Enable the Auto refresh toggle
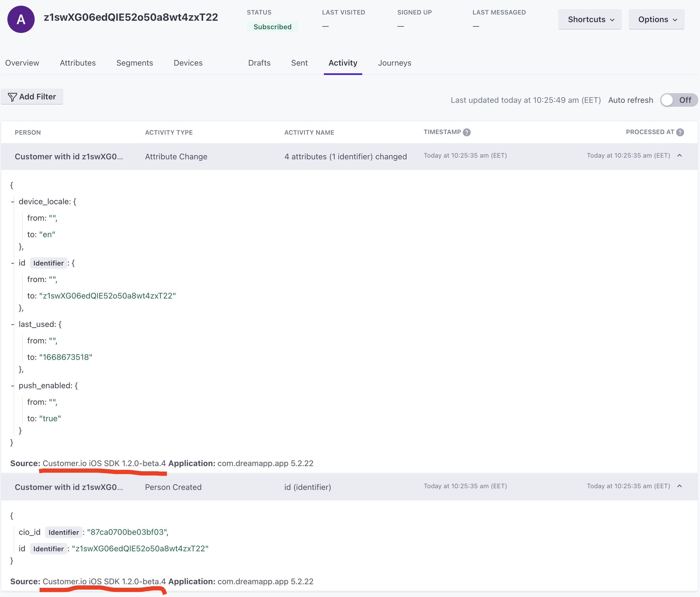Screen dimensions: 700x597 667,100
